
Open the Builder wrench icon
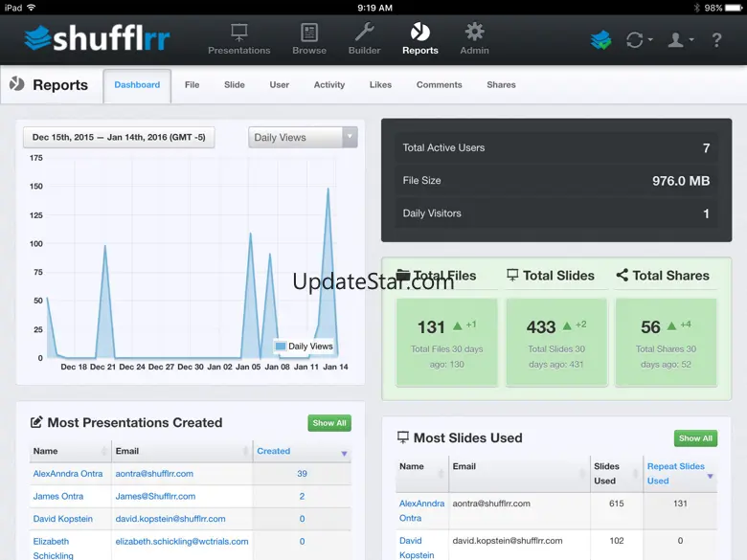[364, 34]
